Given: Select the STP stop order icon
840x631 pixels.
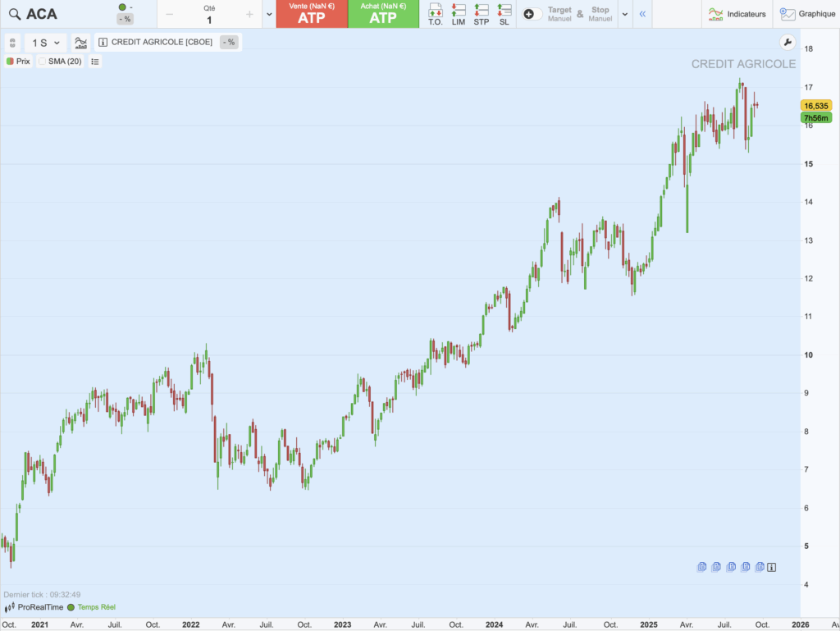Looking at the screenshot, I should [x=482, y=14].
